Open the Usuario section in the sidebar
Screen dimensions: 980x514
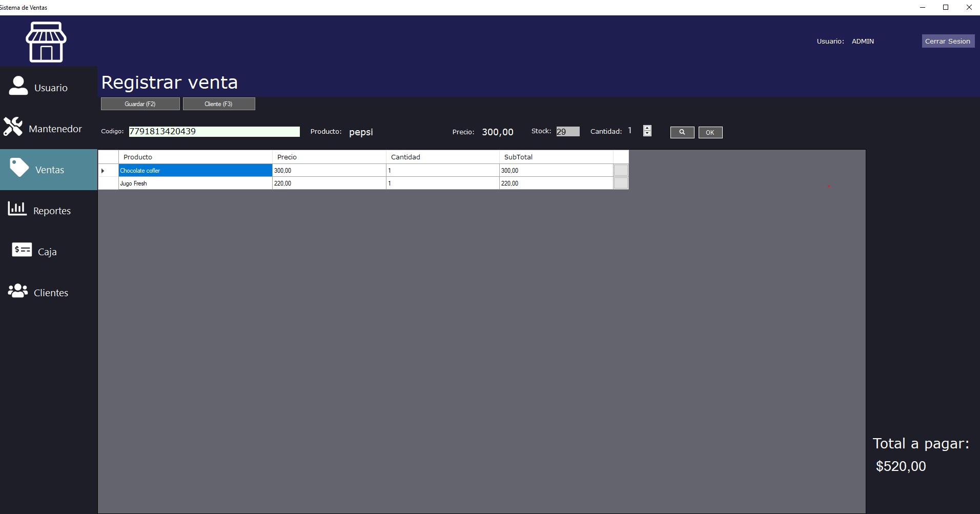pyautogui.click(x=49, y=86)
